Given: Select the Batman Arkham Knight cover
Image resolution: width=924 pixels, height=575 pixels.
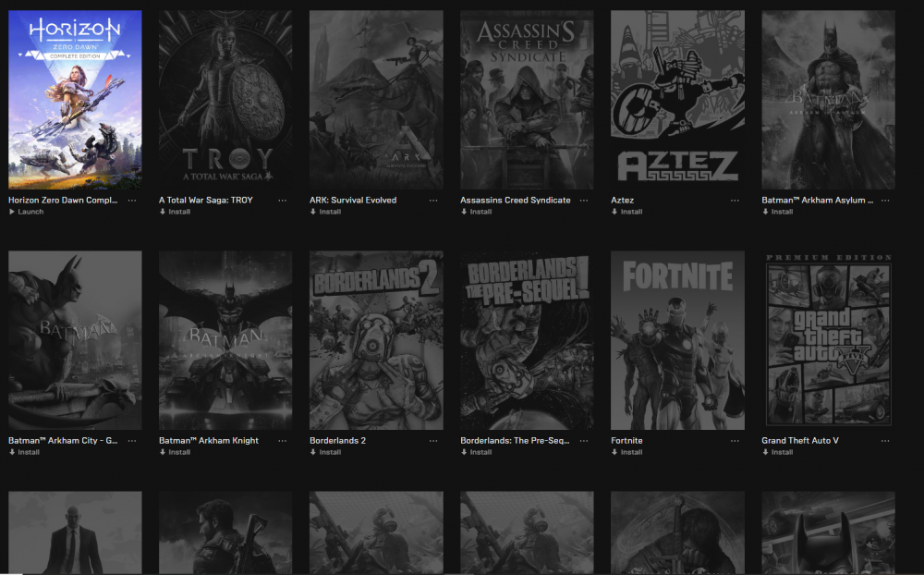Looking at the screenshot, I should pos(225,340).
